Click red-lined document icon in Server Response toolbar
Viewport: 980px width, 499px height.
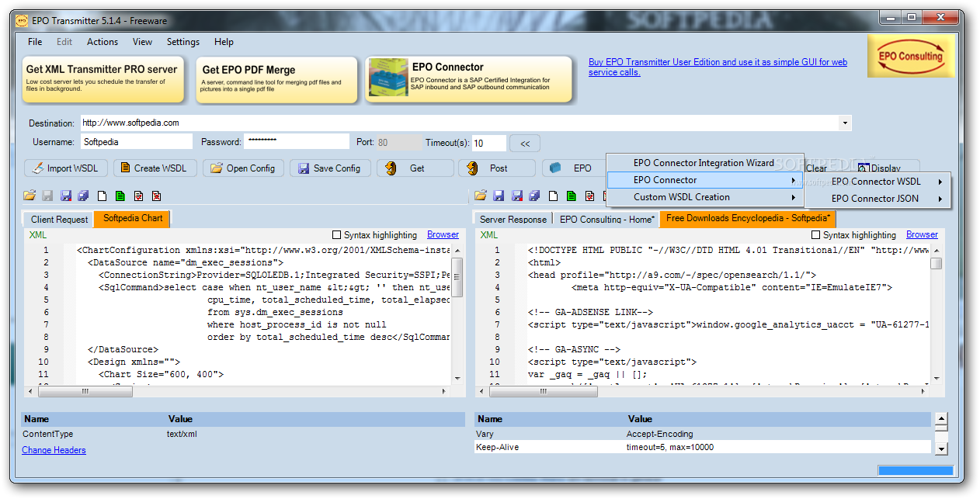tap(589, 196)
